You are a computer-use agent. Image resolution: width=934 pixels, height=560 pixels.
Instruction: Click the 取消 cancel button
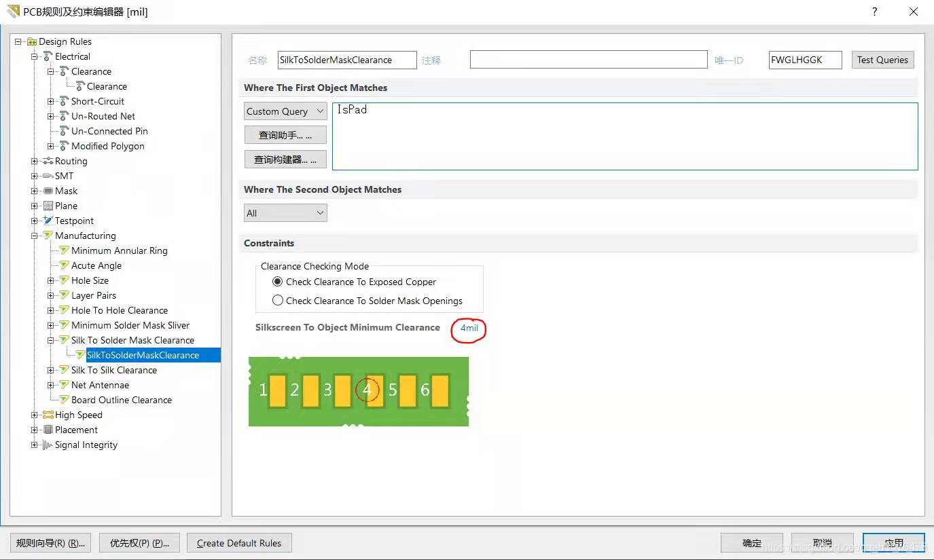823,543
